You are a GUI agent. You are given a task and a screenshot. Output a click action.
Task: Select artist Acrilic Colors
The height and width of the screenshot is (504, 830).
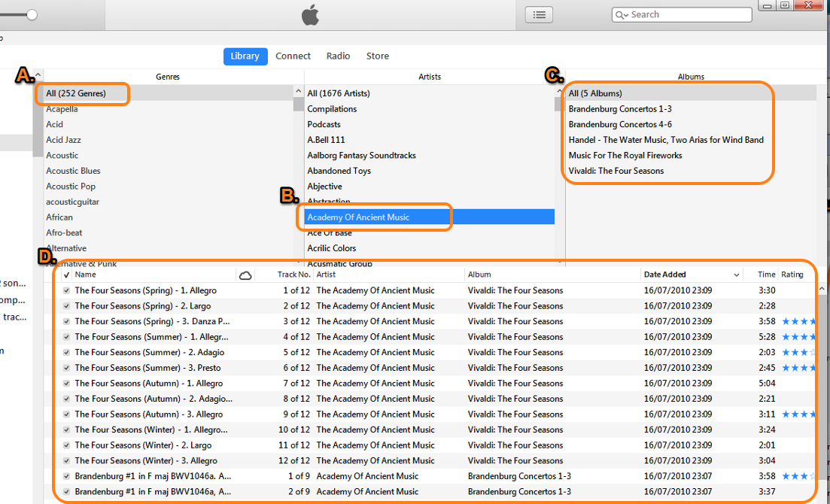pos(429,248)
